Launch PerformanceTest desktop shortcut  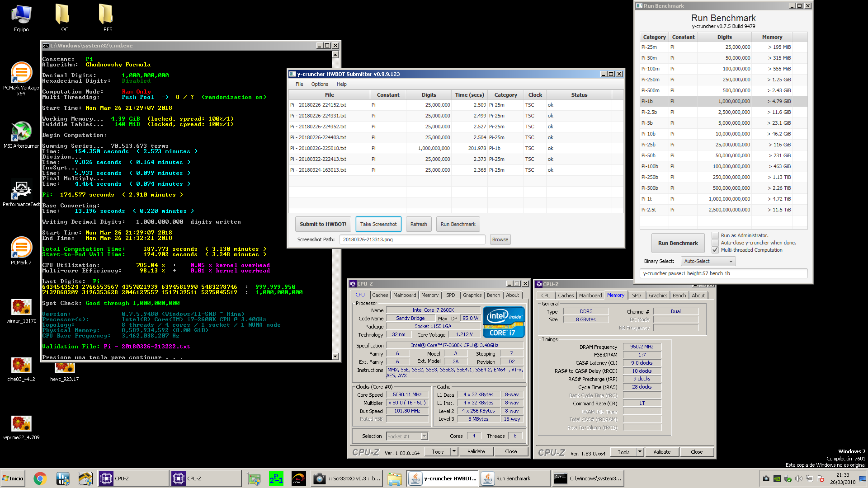pyautogui.click(x=21, y=193)
